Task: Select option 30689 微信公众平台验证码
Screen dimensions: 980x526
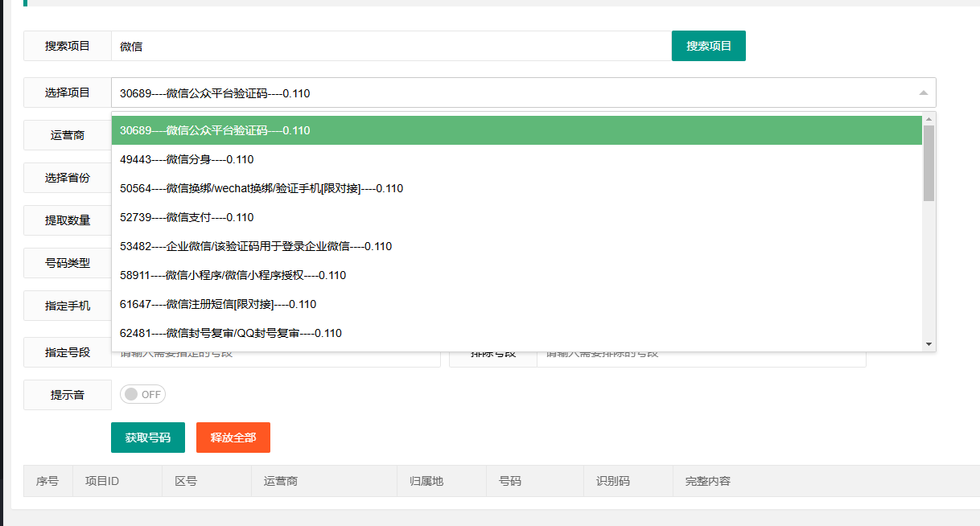Action: pos(517,130)
